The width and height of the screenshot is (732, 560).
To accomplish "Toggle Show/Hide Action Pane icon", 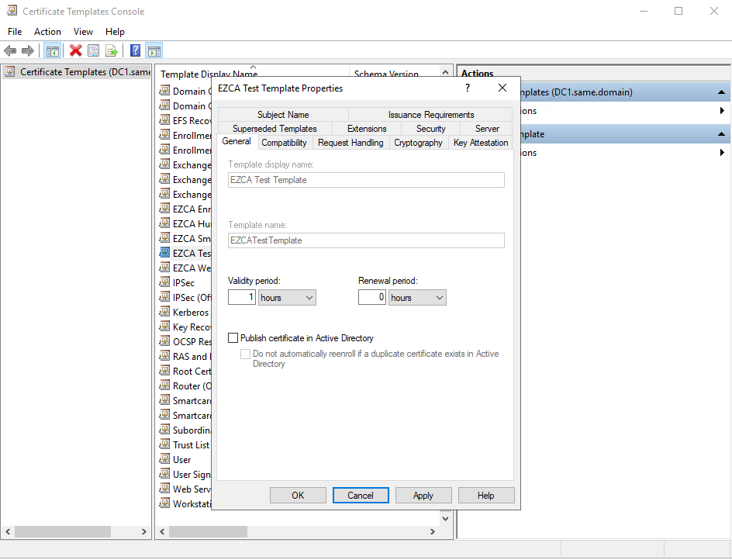I will pyautogui.click(x=154, y=51).
